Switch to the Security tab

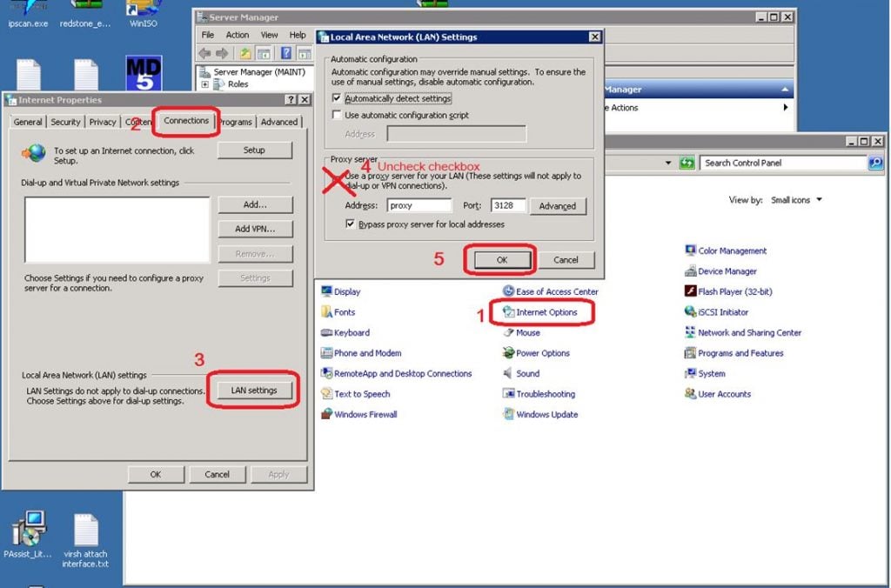pos(65,122)
